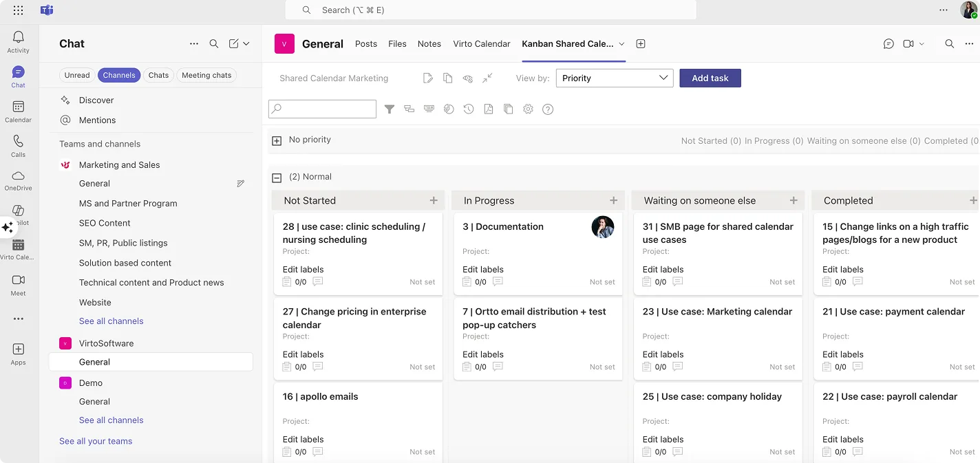980x463 pixels.
Task: Switch to the Files tab
Action: (397, 43)
